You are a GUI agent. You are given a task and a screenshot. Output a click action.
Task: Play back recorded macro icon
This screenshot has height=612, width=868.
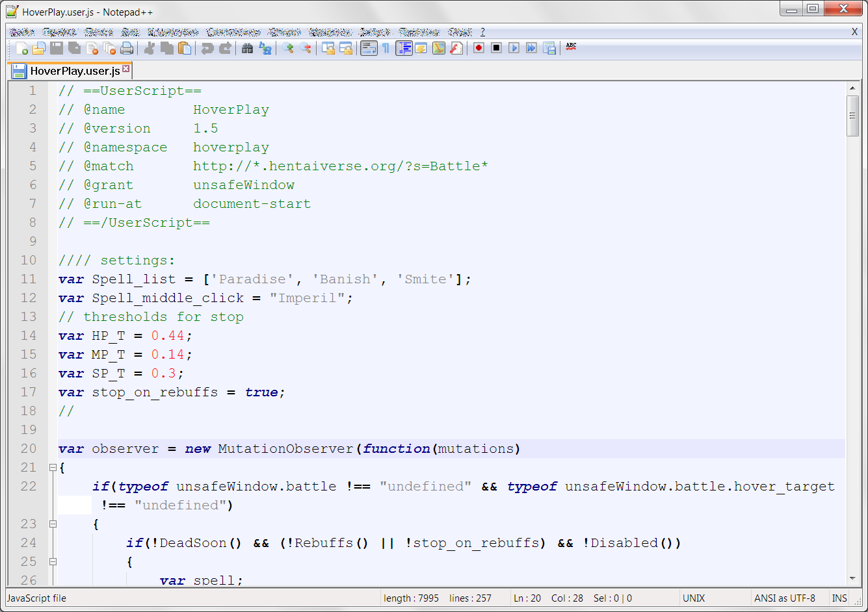point(514,48)
